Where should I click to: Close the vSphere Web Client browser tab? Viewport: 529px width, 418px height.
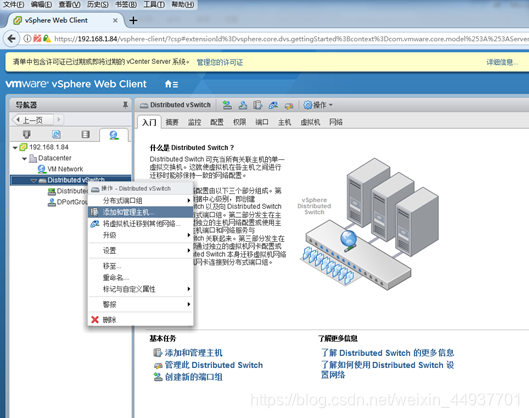tap(115, 21)
